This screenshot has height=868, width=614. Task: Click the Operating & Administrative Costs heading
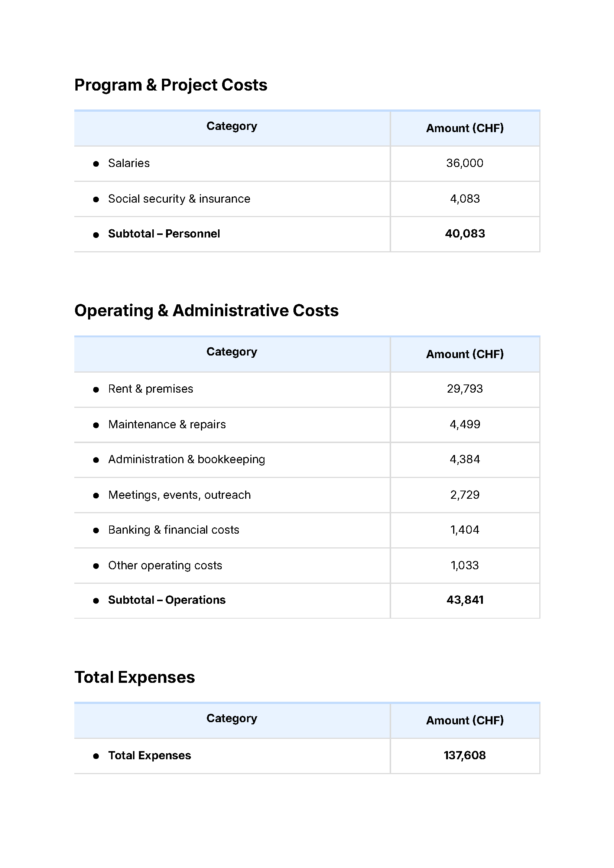coord(206,310)
